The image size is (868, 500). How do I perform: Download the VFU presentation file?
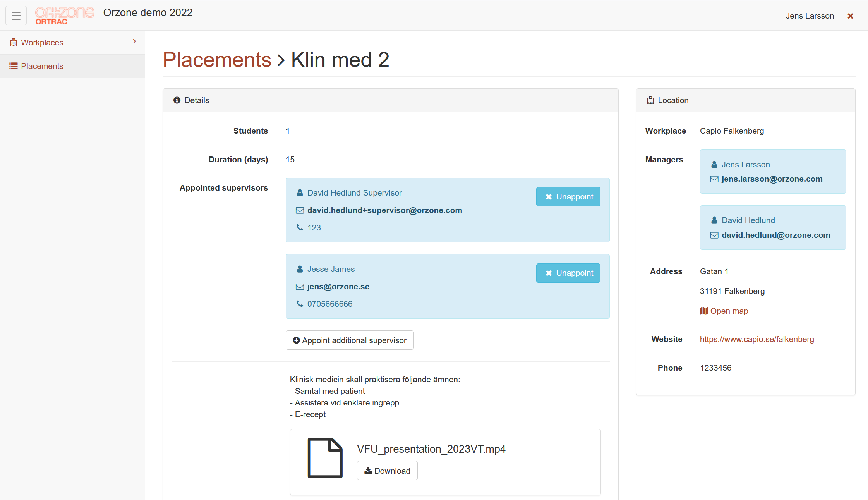click(x=387, y=471)
